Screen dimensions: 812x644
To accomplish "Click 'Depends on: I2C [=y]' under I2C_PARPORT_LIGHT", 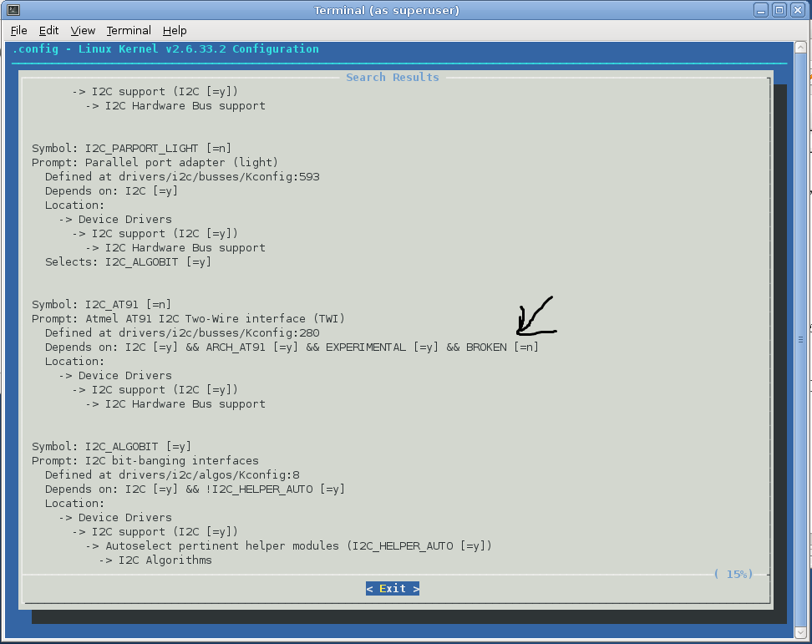I will coord(111,191).
